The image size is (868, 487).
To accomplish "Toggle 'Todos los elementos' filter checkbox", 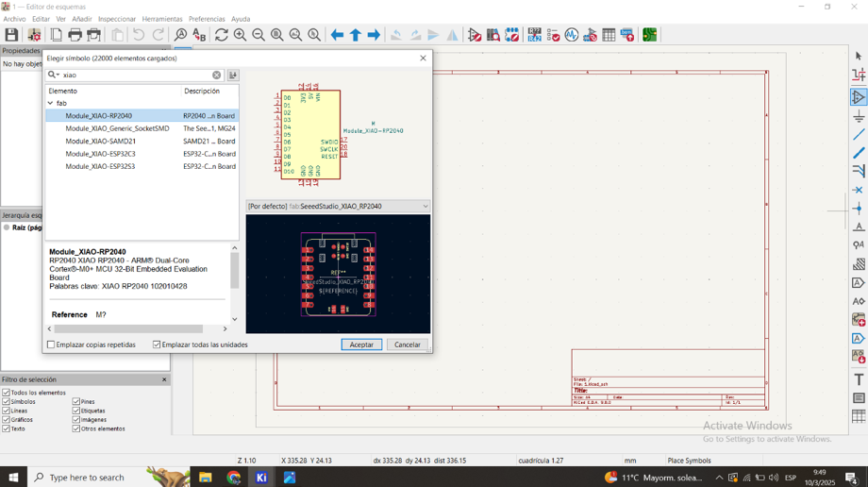I will tap(6, 393).
